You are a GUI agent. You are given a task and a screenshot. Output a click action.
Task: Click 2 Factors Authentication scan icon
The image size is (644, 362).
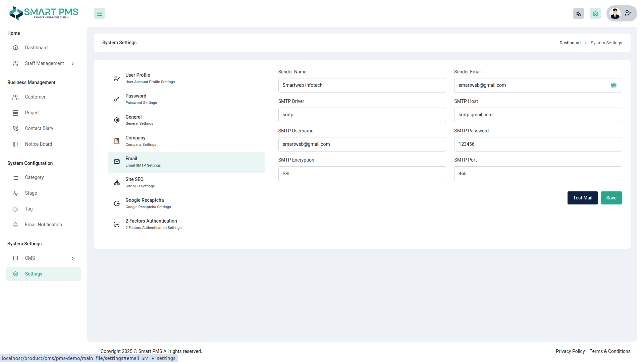pyautogui.click(x=117, y=224)
